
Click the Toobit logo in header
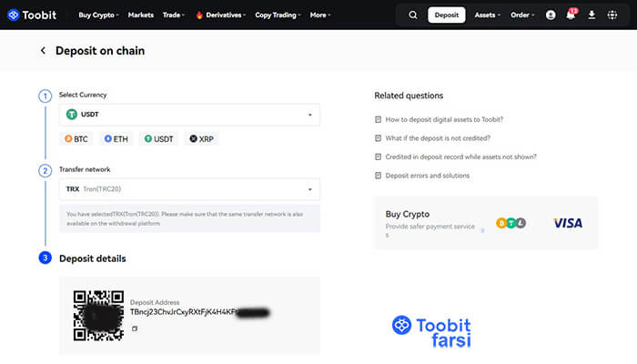35,15
